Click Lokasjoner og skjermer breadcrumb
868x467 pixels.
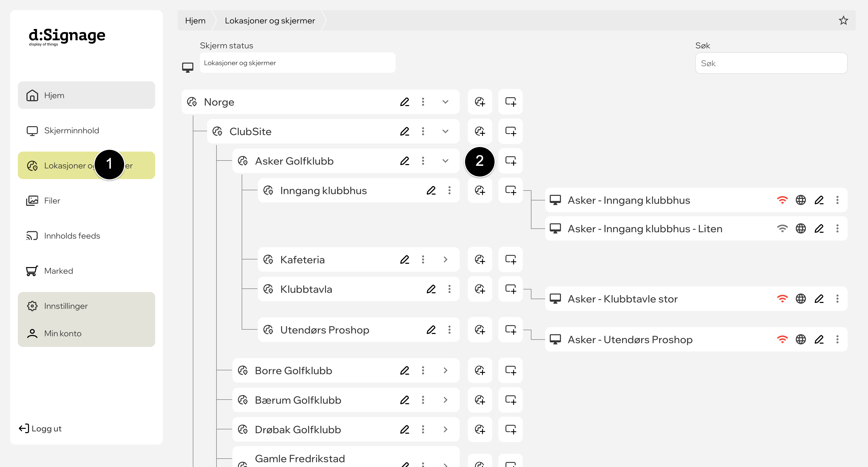270,21
